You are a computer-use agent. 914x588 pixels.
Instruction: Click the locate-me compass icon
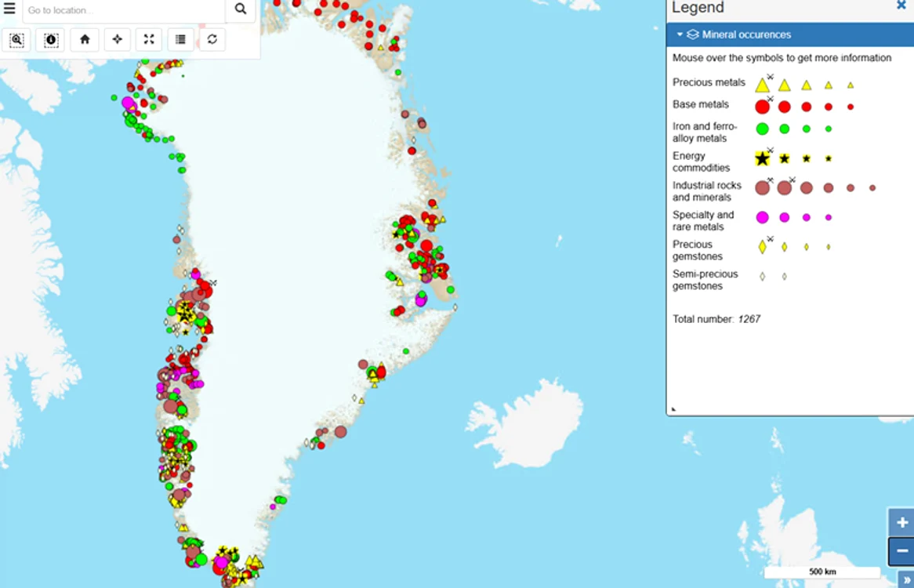pyautogui.click(x=117, y=40)
